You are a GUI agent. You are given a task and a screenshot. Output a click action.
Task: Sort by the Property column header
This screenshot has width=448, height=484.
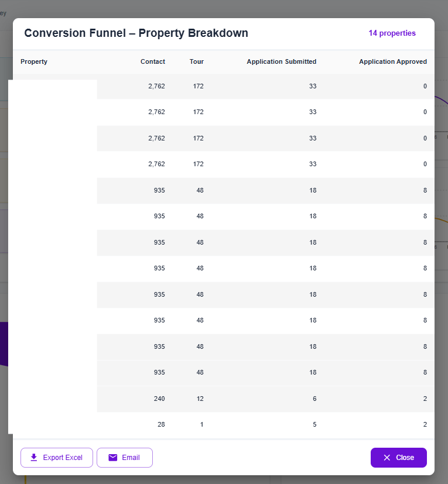34,61
